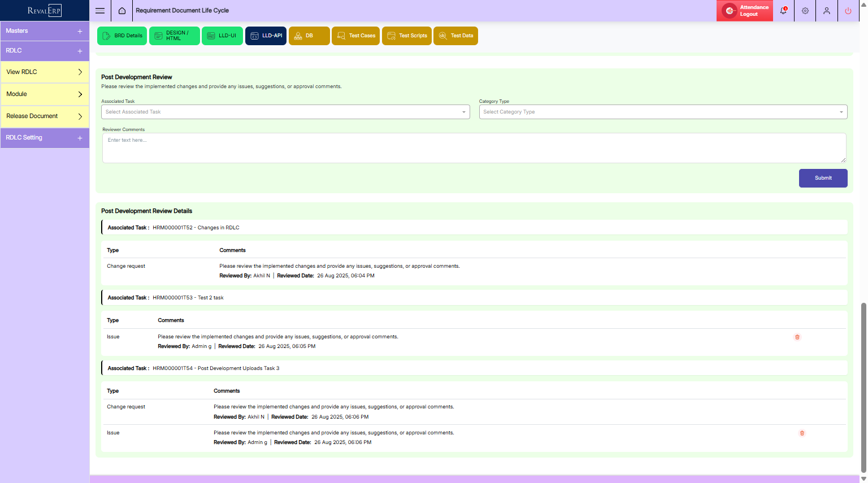Image resolution: width=868 pixels, height=483 pixels.
Task: Click the hamburger menu icon
Action: tap(100, 11)
